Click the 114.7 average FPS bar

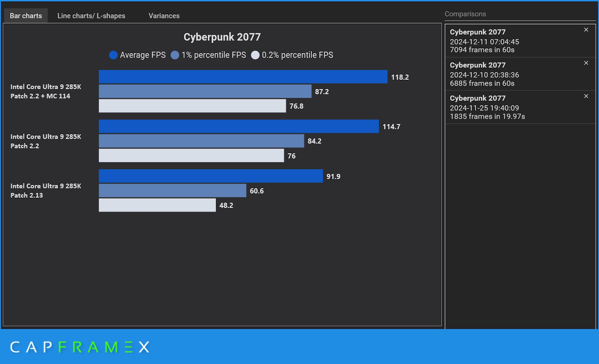[239, 126]
